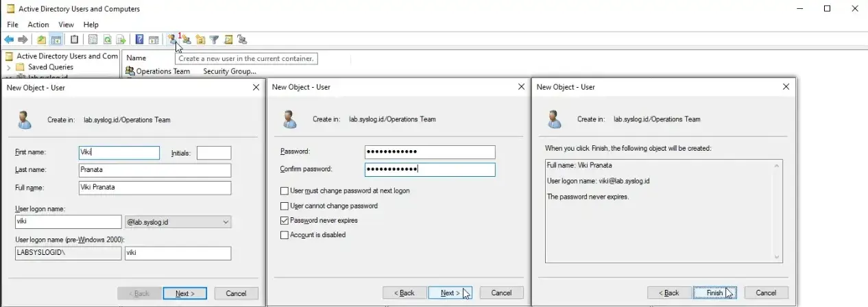Check User cannot change password
This screenshot has height=307, width=868.
tap(285, 206)
